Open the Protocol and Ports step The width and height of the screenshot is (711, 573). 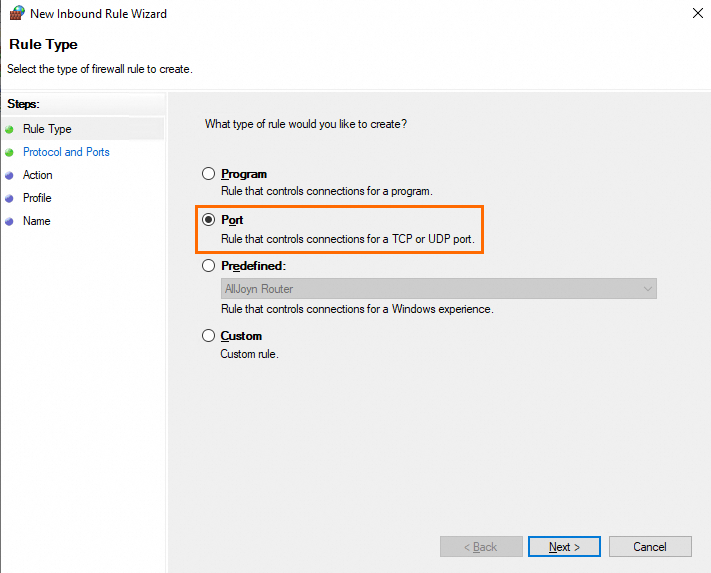coord(66,152)
